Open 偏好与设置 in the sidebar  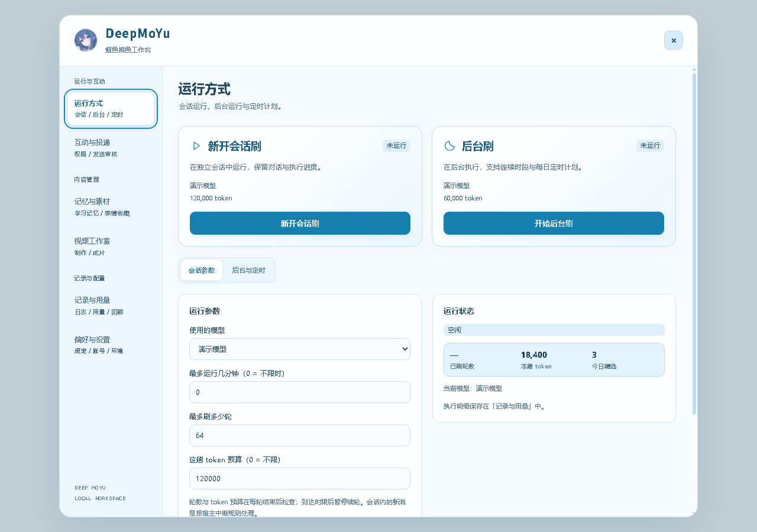pos(111,345)
